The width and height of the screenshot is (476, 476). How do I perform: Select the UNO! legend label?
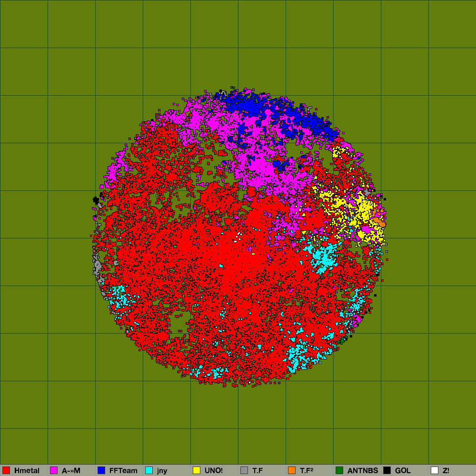tap(214, 471)
